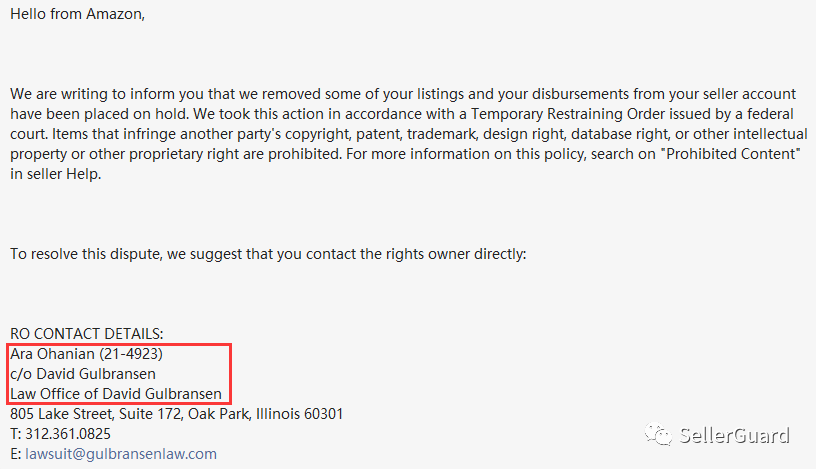Open the lawsuit@gulbransenlaw.com email link

120,454
